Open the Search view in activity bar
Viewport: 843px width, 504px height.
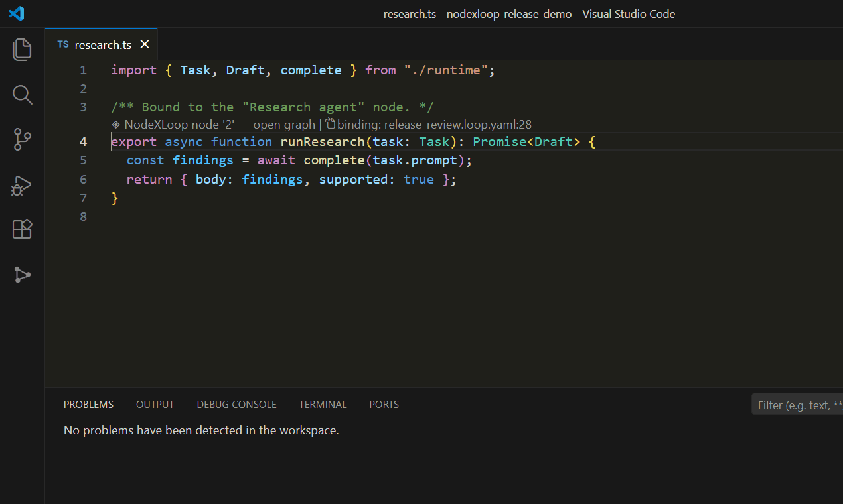[22, 95]
